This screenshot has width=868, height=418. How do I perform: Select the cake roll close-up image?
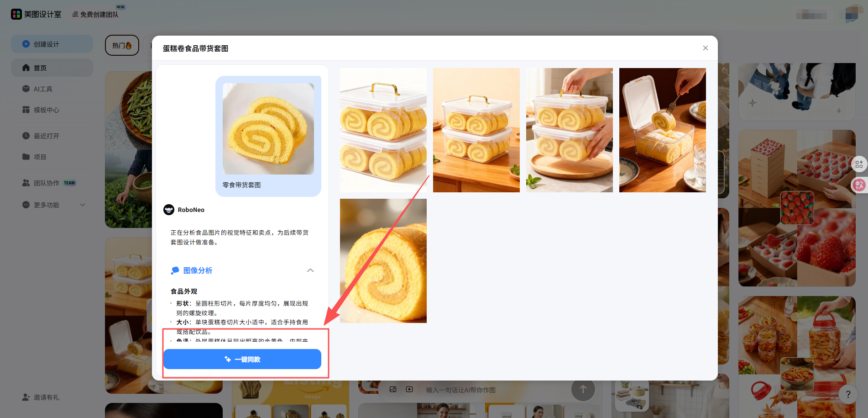tap(383, 261)
